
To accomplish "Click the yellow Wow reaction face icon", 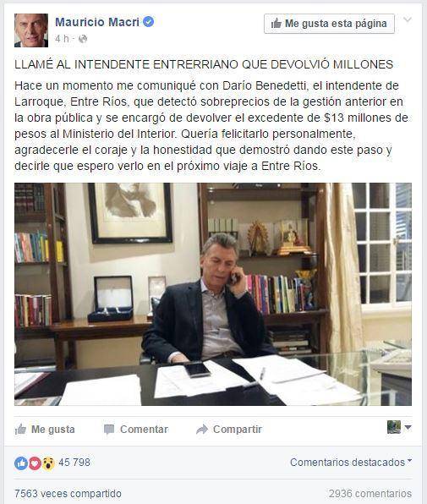I will pyautogui.click(x=48, y=463).
